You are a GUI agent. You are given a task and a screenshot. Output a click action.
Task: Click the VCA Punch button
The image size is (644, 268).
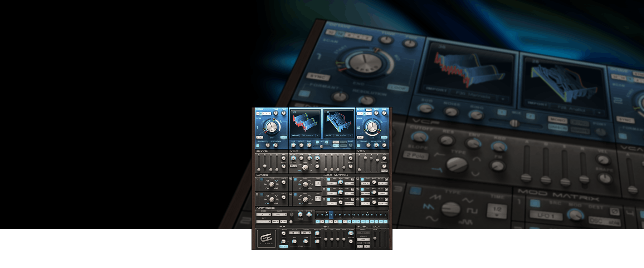(x=384, y=171)
